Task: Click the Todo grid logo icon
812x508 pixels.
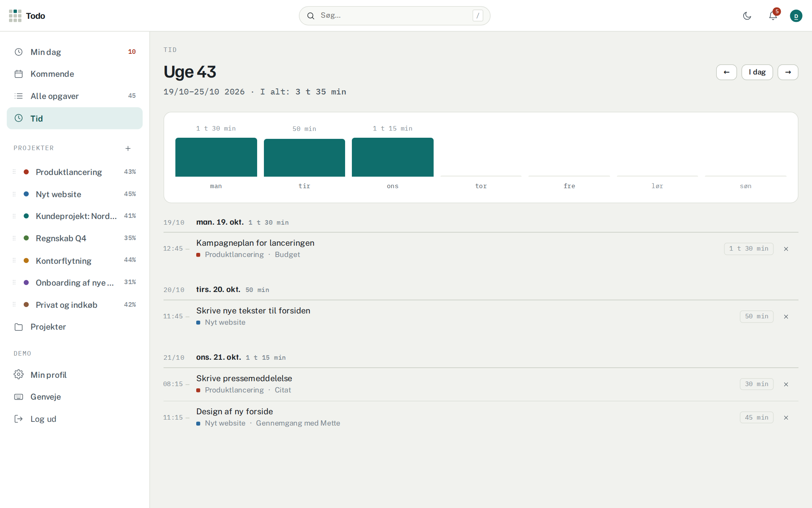Action: pyautogui.click(x=15, y=16)
